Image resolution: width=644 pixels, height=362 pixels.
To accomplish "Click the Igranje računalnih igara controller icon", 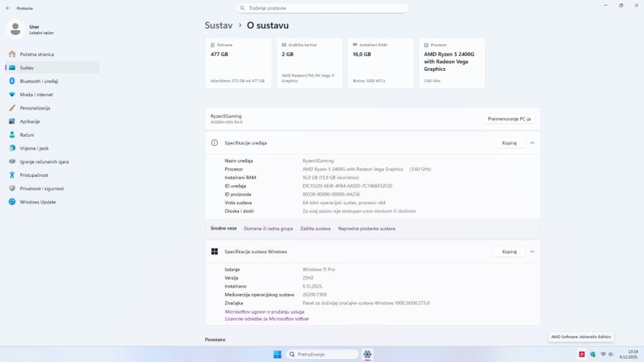I will (x=12, y=161).
